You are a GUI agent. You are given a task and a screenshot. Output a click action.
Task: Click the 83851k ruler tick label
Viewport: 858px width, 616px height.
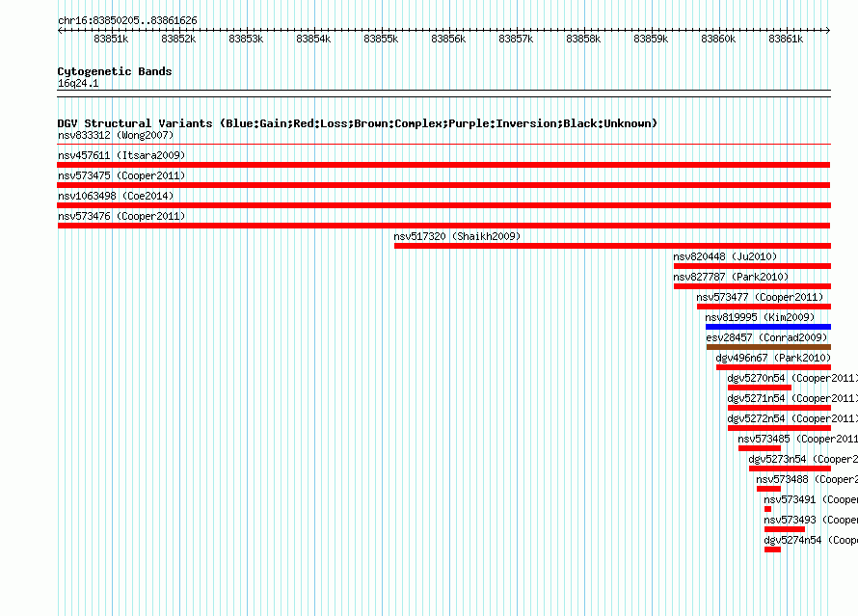click(x=111, y=39)
